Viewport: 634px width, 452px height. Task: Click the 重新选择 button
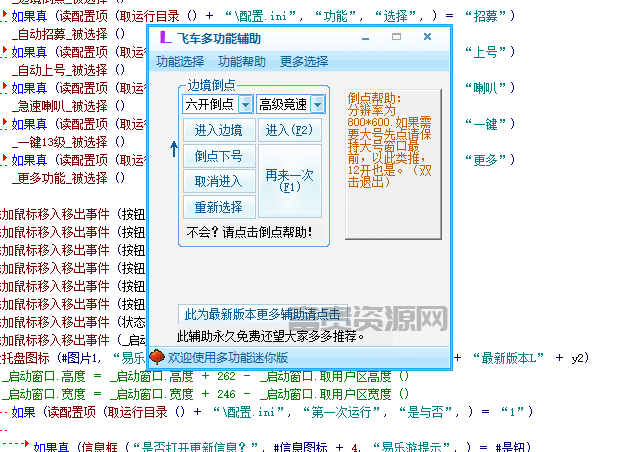click(x=219, y=207)
